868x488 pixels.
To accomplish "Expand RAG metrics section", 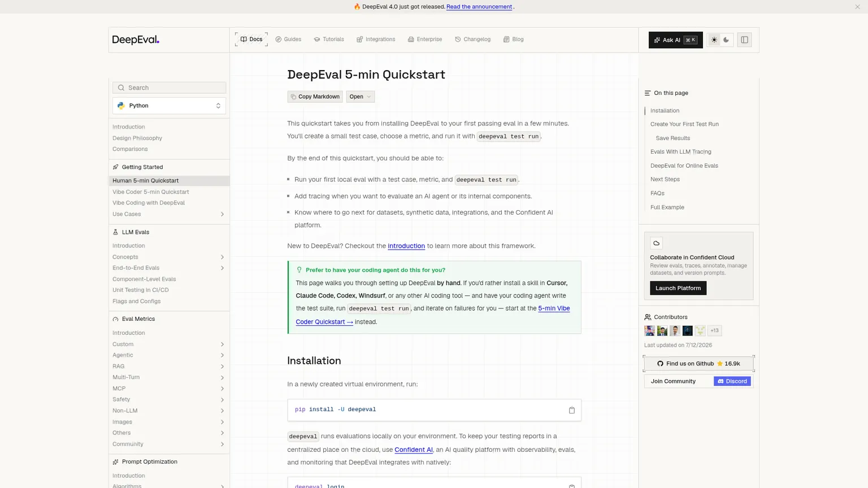I will (x=222, y=366).
